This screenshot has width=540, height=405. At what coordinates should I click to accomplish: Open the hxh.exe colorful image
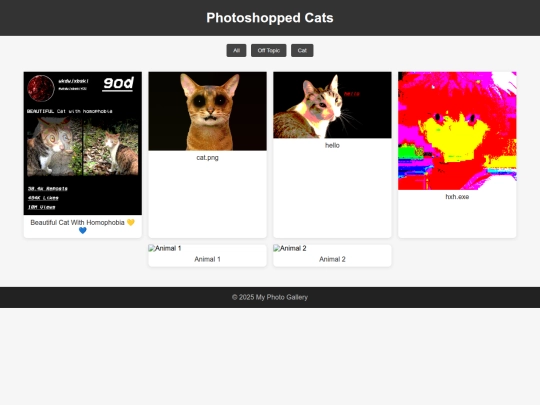point(457,131)
